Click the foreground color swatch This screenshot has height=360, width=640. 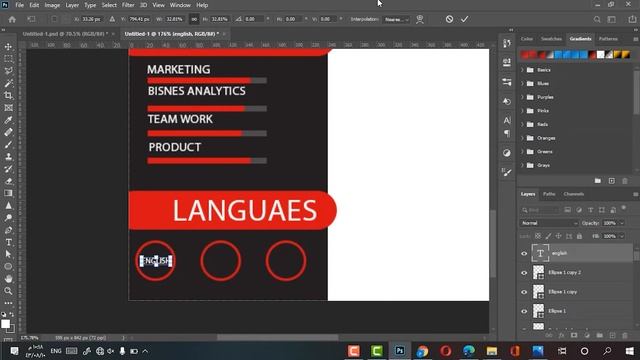click(x=5, y=324)
